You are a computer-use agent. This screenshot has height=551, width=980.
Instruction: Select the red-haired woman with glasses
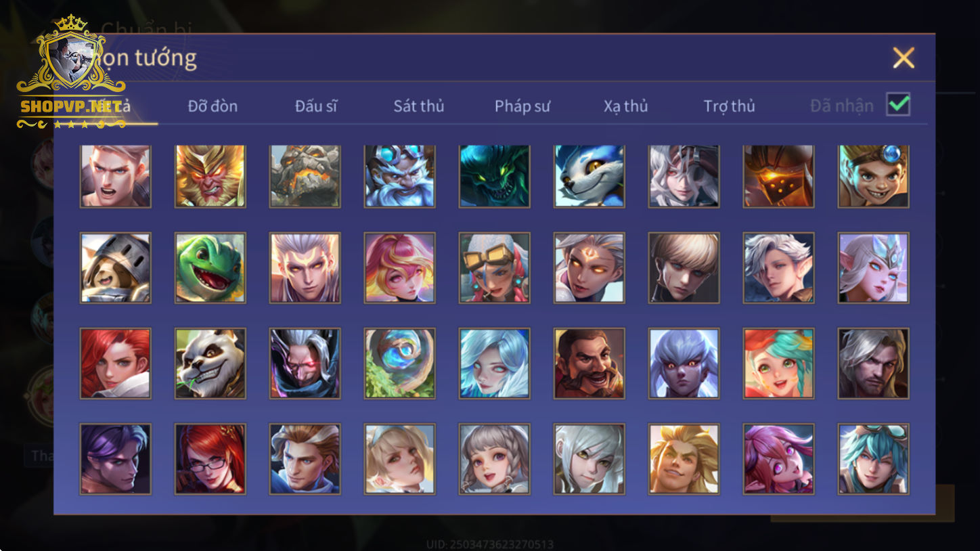tap(210, 459)
